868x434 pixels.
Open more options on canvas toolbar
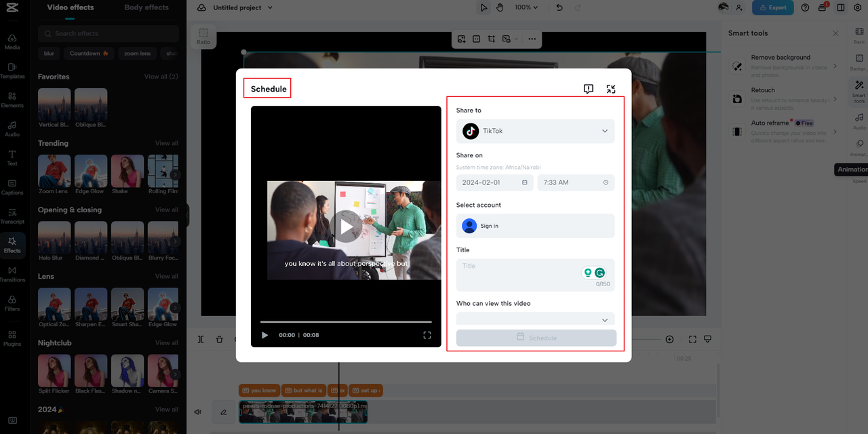click(x=532, y=39)
